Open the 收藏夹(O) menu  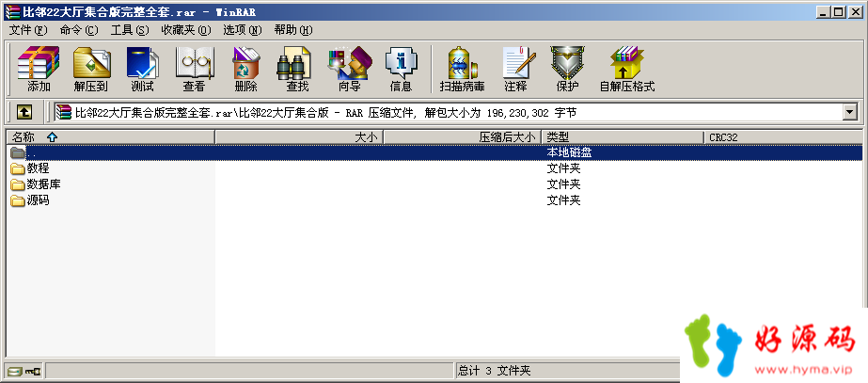pyautogui.click(x=186, y=30)
